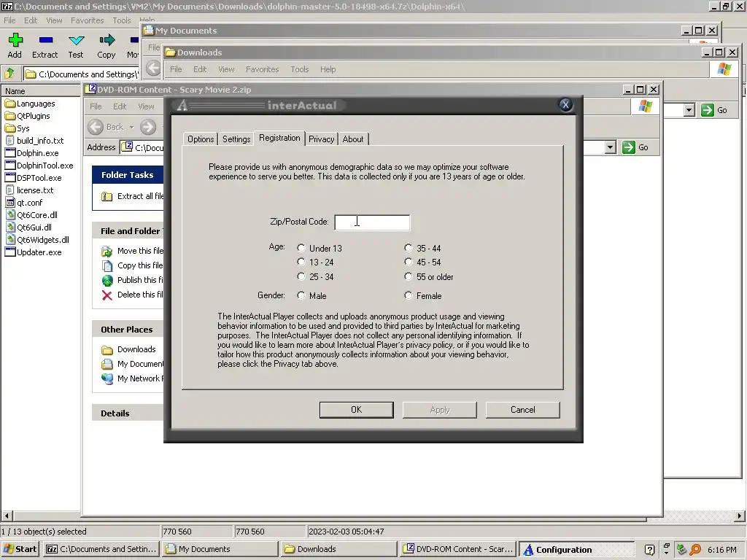Click right arrow of 7-Zip horizontal scrollbar
This screenshot has height=560, width=747.
tap(740, 516)
